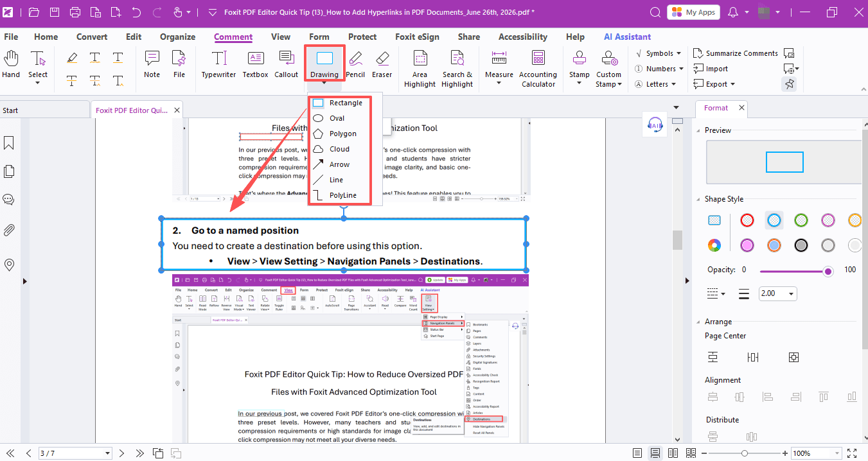The height and width of the screenshot is (461, 868).
Task: Select the Textbox tool
Action: pyautogui.click(x=255, y=65)
